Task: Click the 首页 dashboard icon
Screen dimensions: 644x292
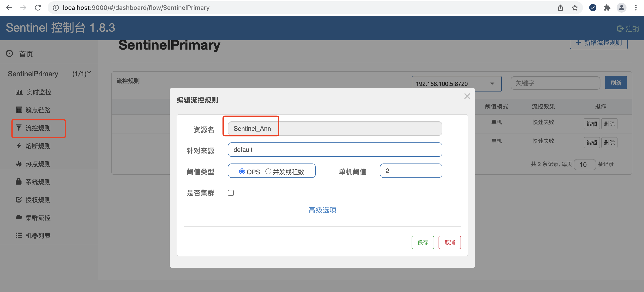Action: click(9, 53)
